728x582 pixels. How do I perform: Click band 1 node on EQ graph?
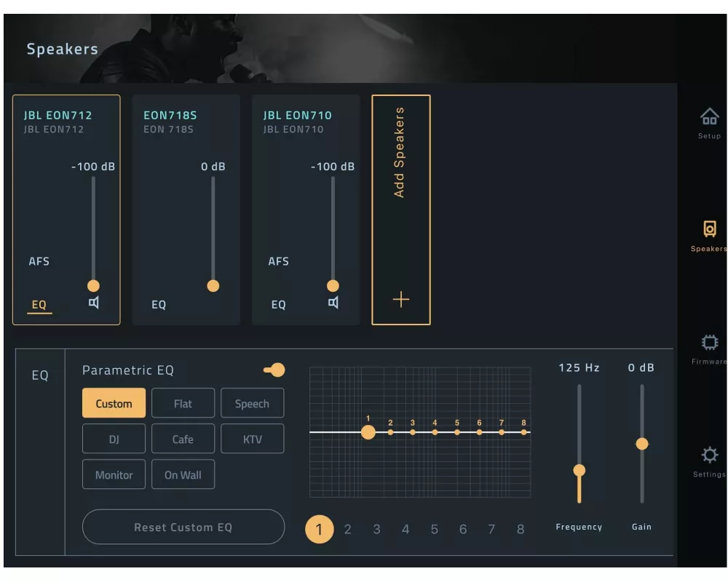point(368,432)
